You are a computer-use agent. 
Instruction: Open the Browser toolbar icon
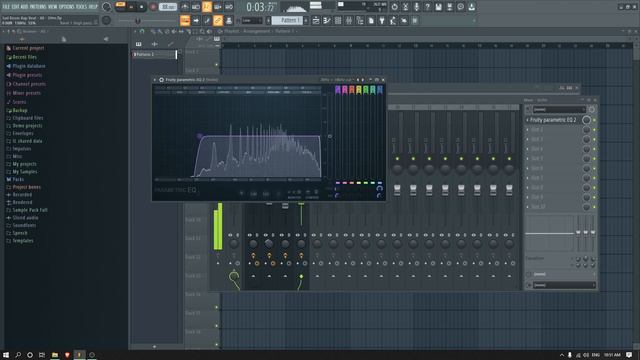pos(360,20)
